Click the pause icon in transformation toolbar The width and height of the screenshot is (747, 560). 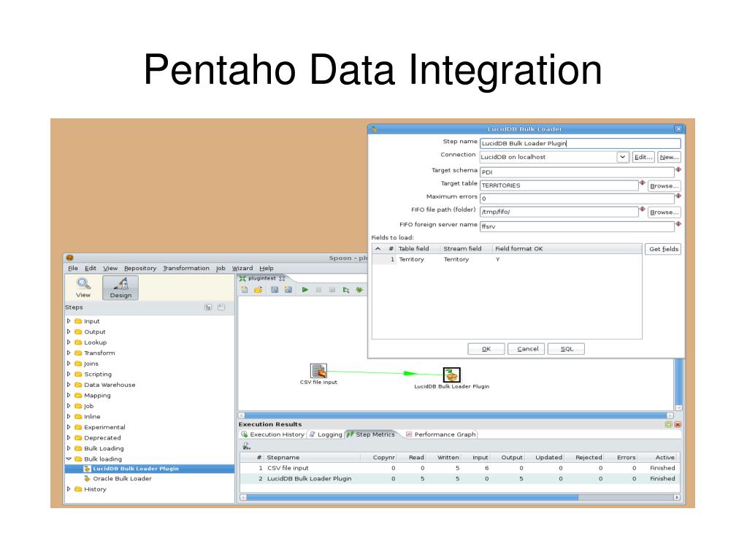(x=318, y=290)
